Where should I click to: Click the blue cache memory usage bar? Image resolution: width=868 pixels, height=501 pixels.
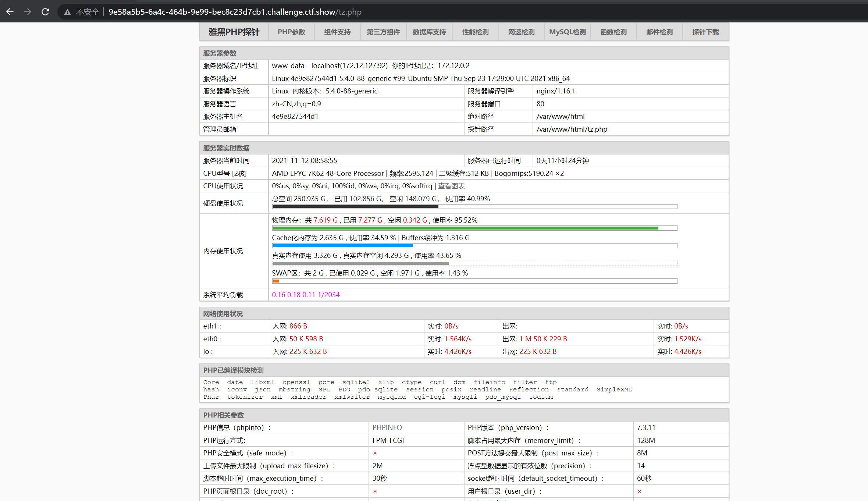pyautogui.click(x=342, y=246)
